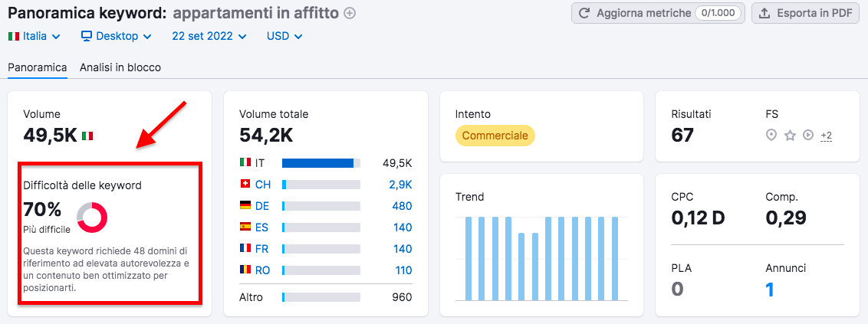Expand the 22 set 2022 date selector
Image resolution: width=868 pixels, height=324 pixels.
tap(209, 36)
